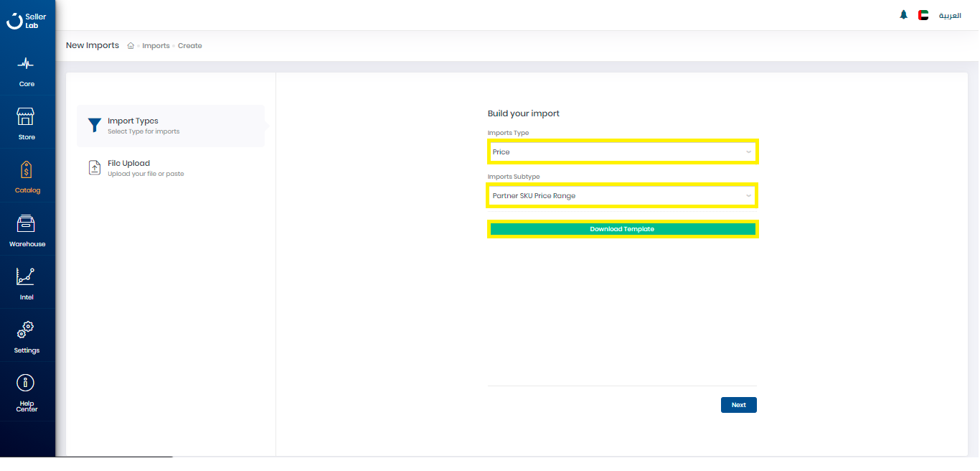The width and height of the screenshot is (980, 471).
Task: Click the notification bell icon
Action: pos(903,15)
